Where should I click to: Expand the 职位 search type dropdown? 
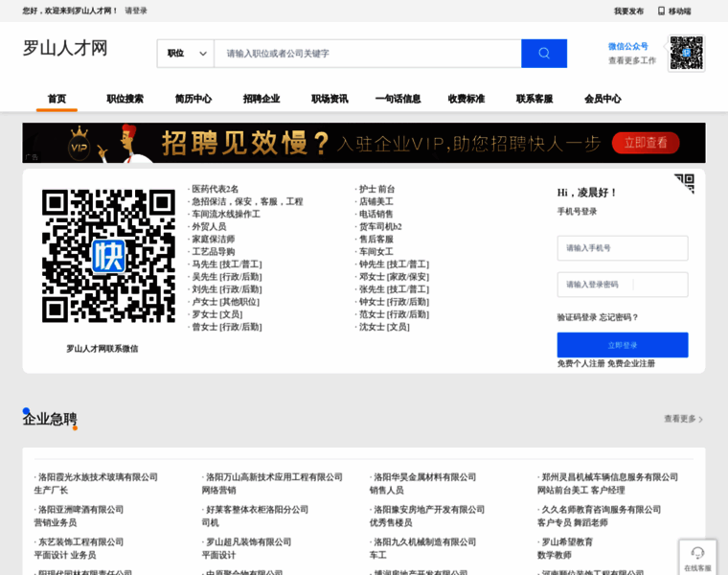tap(186, 54)
